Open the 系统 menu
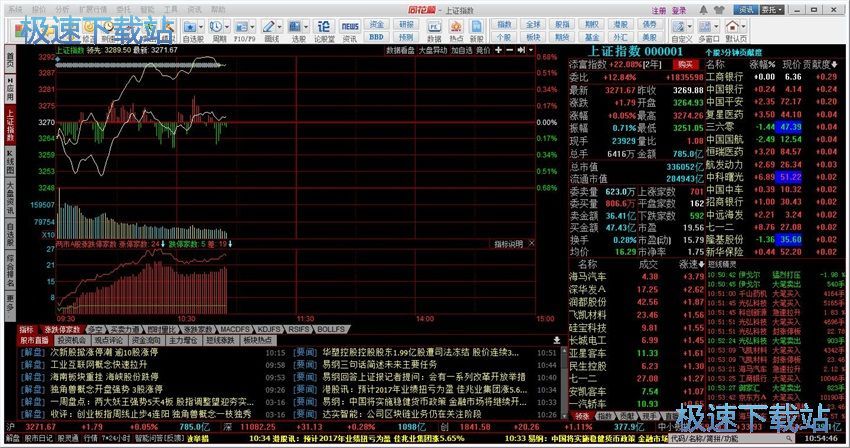This screenshot has width=850, height=448. [x=15, y=10]
